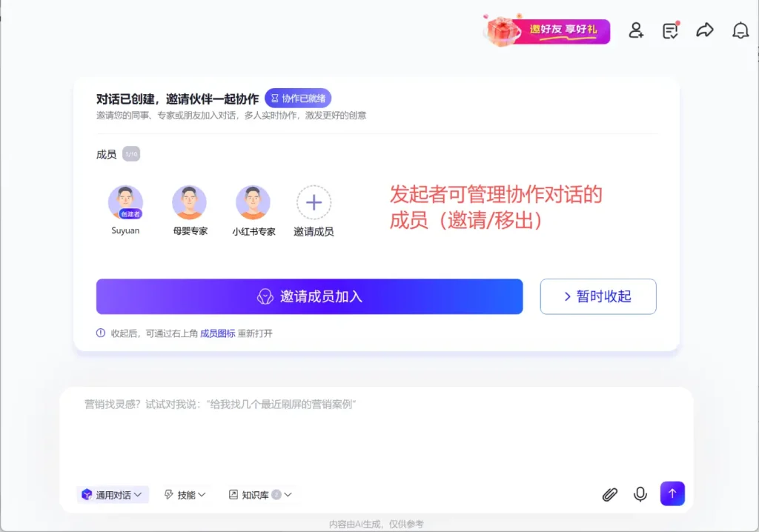The width and height of the screenshot is (759, 532).
Task: Click the invite friends gift banner
Action: tap(547, 31)
